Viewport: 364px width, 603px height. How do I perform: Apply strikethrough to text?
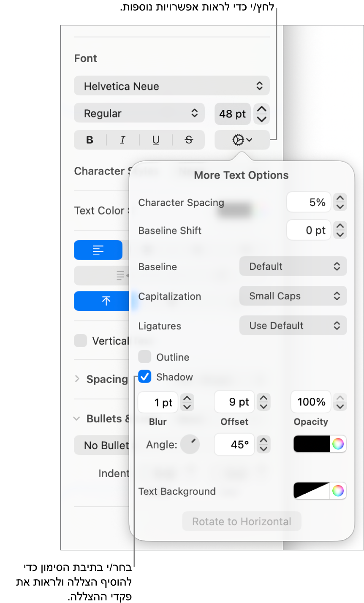click(189, 140)
